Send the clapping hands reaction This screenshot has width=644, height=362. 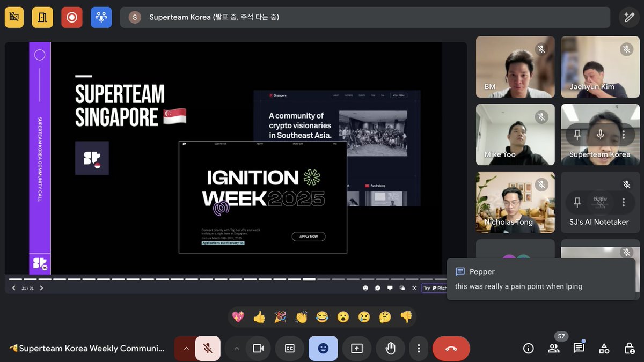(301, 317)
